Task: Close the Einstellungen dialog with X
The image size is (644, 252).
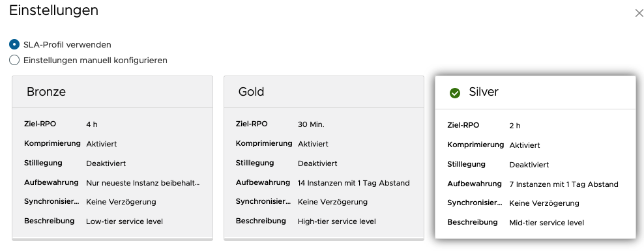Action: (x=639, y=14)
